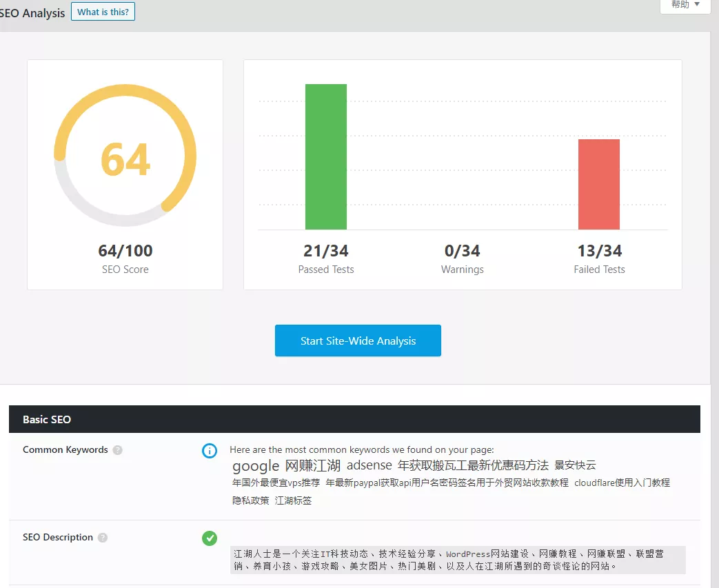Click the keyword '隐私政策'
The height and width of the screenshot is (588, 719).
[250, 500]
